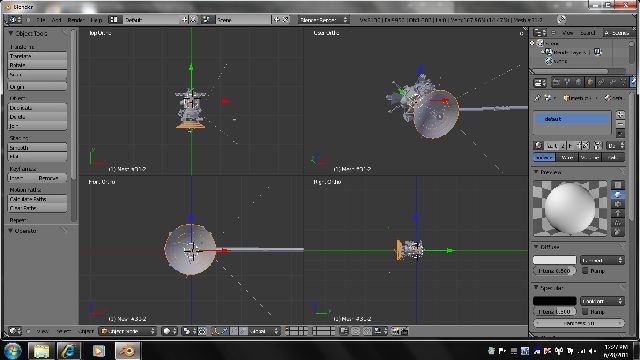Click the lock camera to layers icon
The image size is (640, 360).
point(344,331)
